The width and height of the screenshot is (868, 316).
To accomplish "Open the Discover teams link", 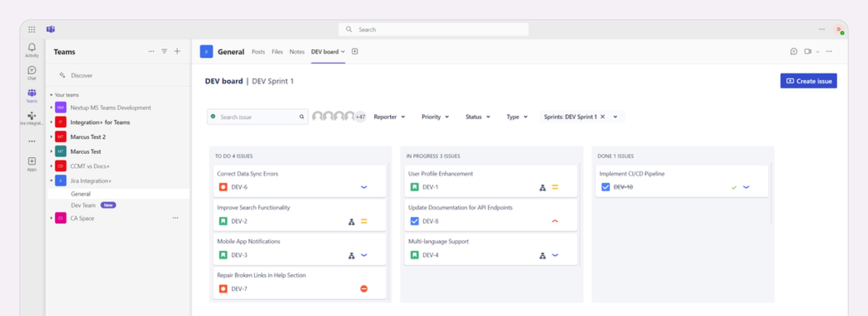I will tap(82, 75).
